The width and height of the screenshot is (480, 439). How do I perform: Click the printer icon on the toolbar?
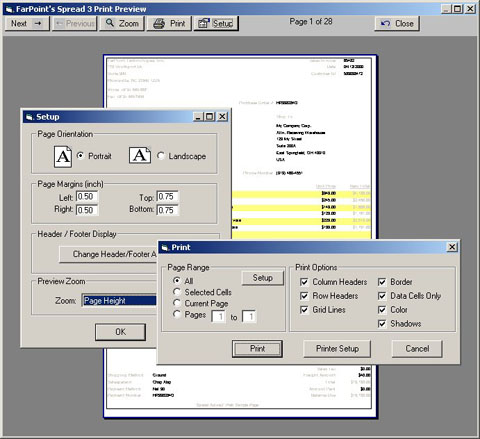click(x=159, y=23)
